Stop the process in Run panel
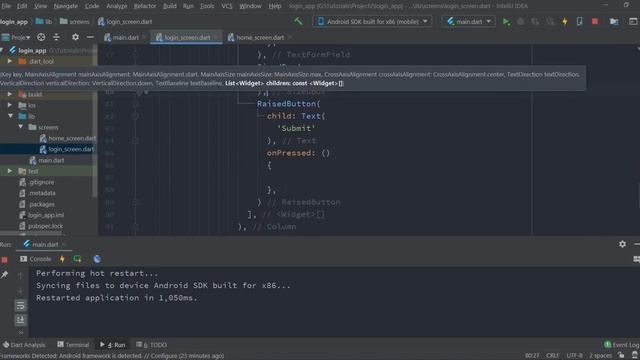This screenshot has height=360, width=640. 4,260
